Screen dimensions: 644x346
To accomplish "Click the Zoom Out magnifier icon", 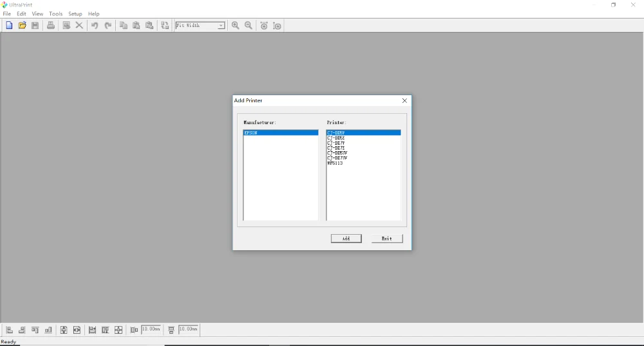I will click(x=249, y=26).
